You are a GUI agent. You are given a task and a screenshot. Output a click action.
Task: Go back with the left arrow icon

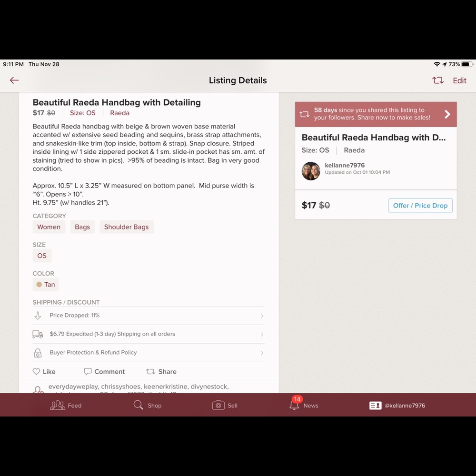[14, 80]
